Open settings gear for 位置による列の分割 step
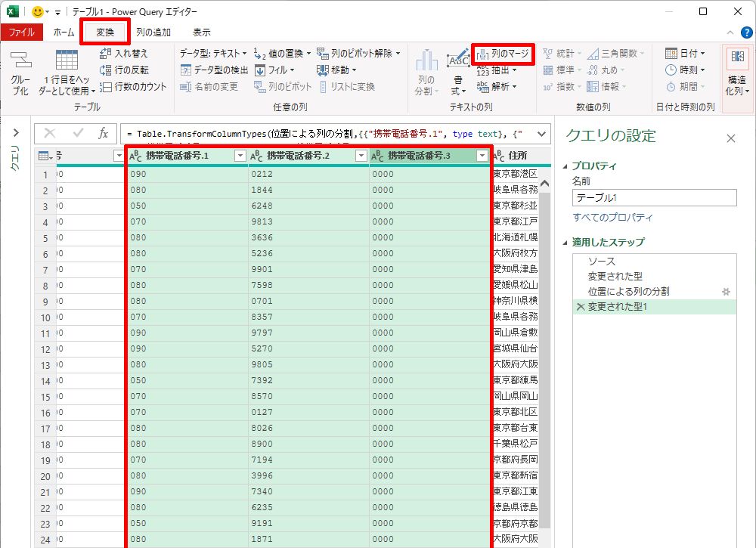Viewport: 756px width, 548px height. [x=726, y=291]
